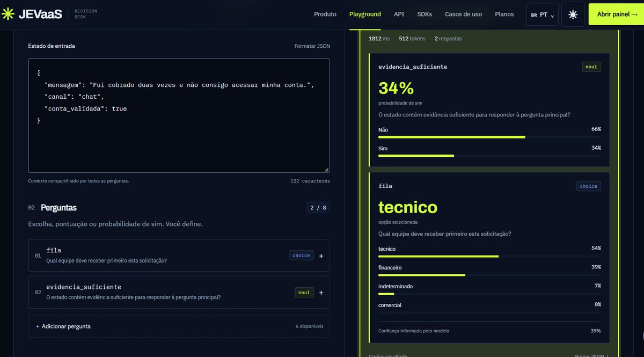The image size is (644, 357).
Task: Toggle the light theme sun icon
Action: [x=573, y=14]
